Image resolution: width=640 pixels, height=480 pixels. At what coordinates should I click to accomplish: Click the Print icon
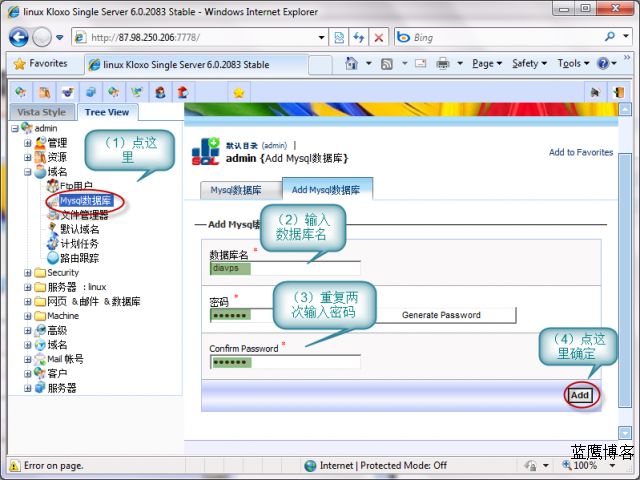click(443, 64)
